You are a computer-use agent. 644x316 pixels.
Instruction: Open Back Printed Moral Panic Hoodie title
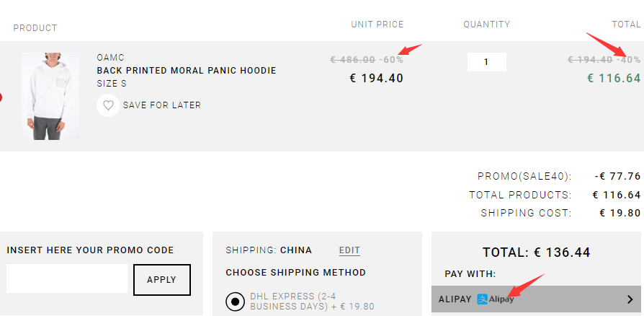[187, 71]
